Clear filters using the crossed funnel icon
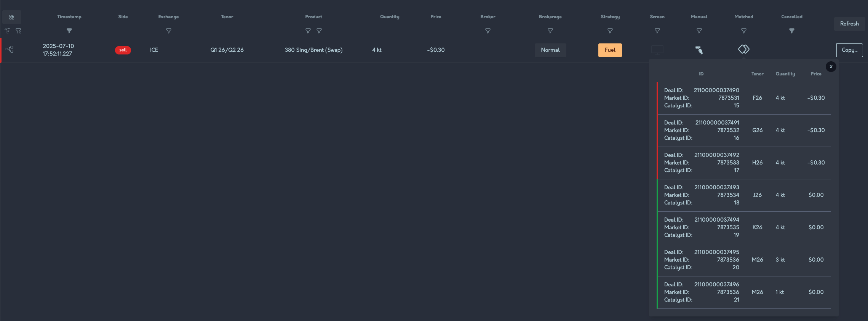This screenshot has width=868, height=321. point(18,31)
